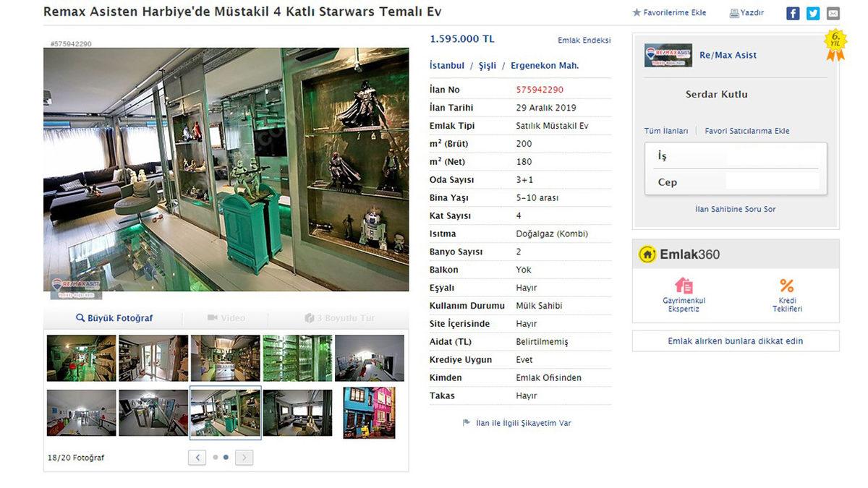
Task: Add listing with Favorilerime Ekle star
Action: pyautogui.click(x=637, y=12)
